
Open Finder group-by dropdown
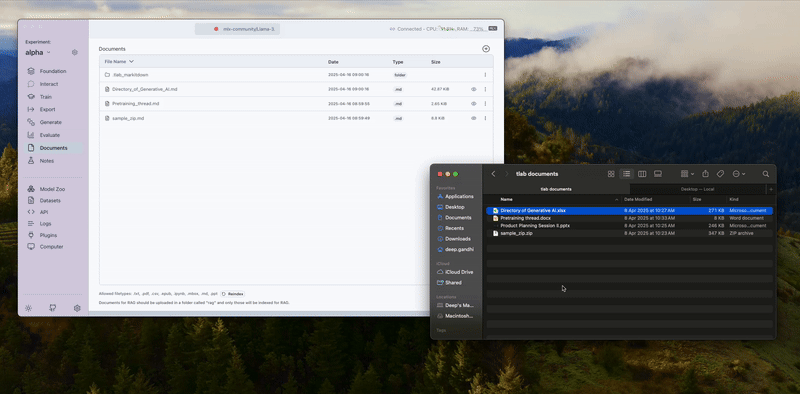click(687, 174)
